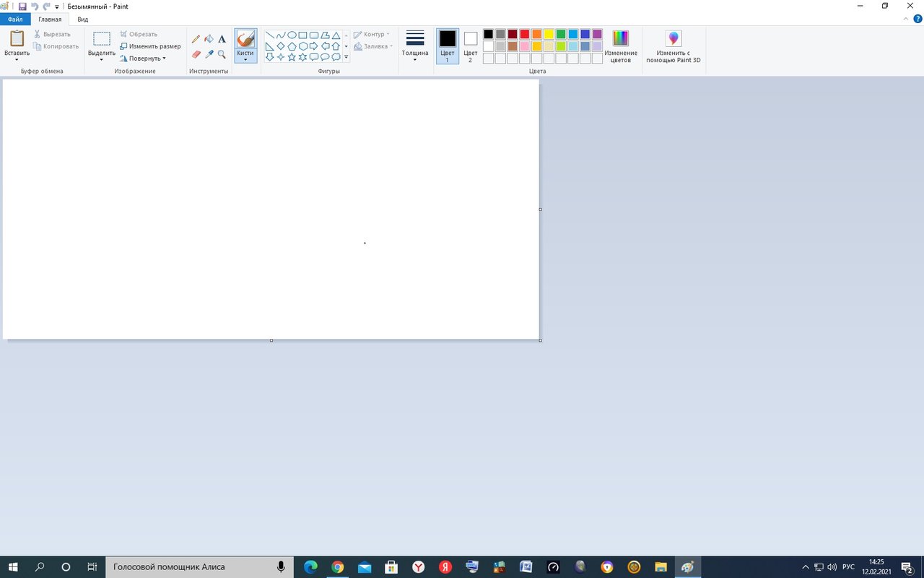Click the Undo arrow in title bar
Screen dimensions: 924x578
click(x=34, y=7)
